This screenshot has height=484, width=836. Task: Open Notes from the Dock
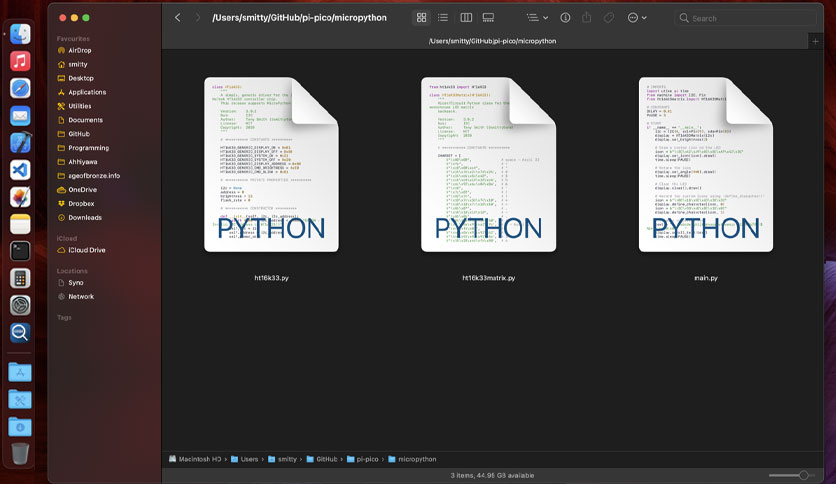[x=20, y=224]
